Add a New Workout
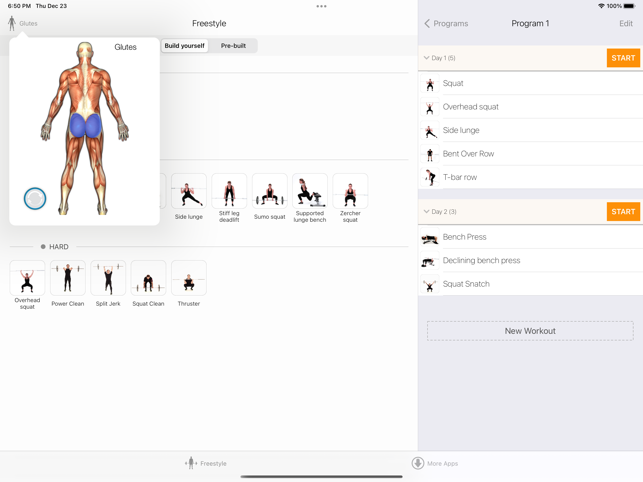 (x=530, y=331)
